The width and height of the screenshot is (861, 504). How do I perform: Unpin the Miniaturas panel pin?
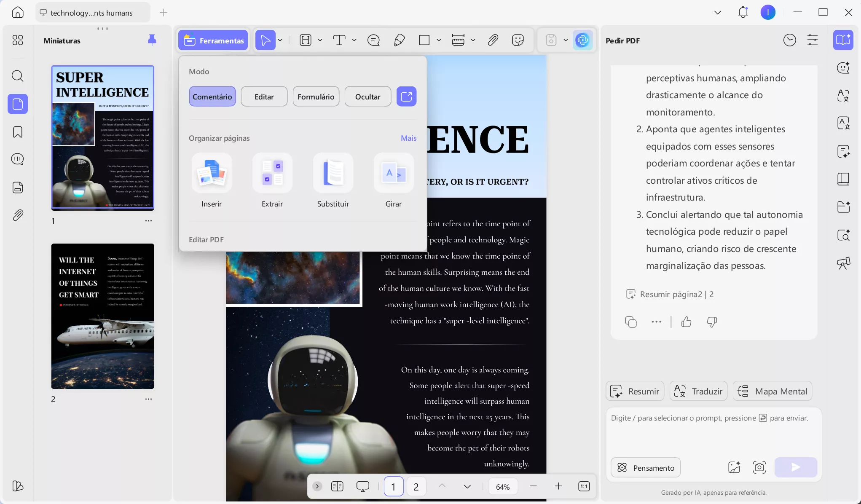152,40
